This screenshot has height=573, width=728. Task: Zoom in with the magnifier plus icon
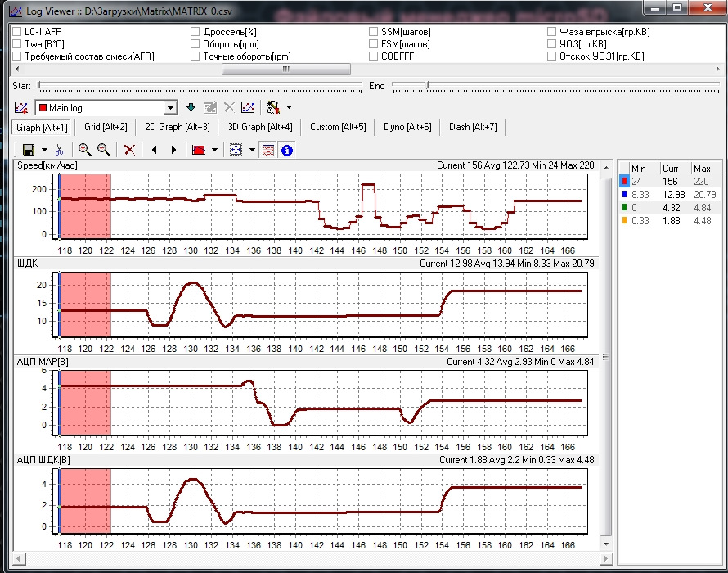84,150
